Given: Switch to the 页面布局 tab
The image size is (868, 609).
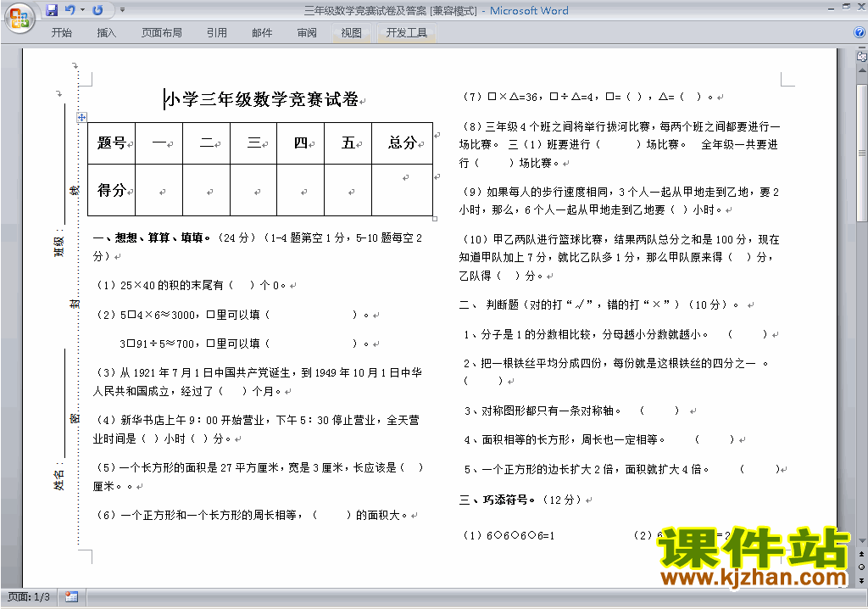Looking at the screenshot, I should [x=162, y=33].
